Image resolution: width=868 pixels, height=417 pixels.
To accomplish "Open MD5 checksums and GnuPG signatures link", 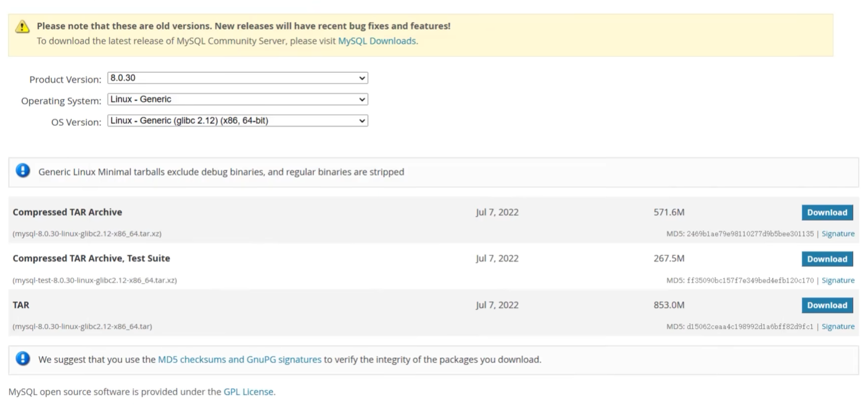I will point(240,359).
